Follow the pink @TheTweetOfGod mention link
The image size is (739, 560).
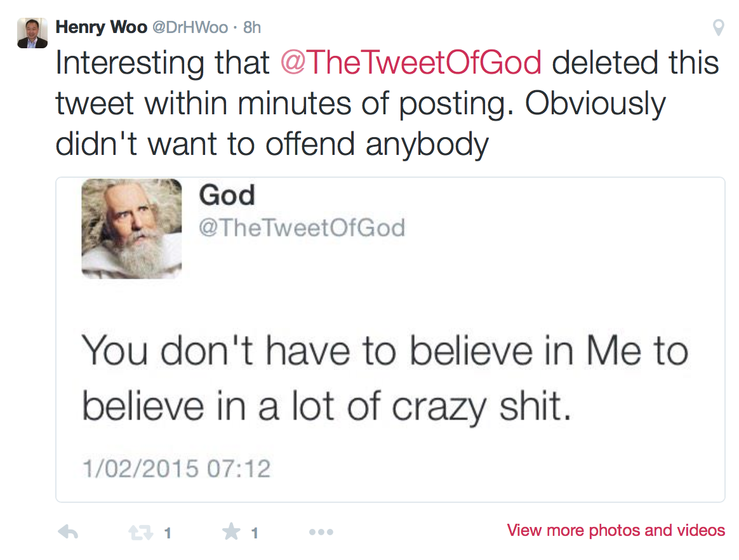coord(411,63)
